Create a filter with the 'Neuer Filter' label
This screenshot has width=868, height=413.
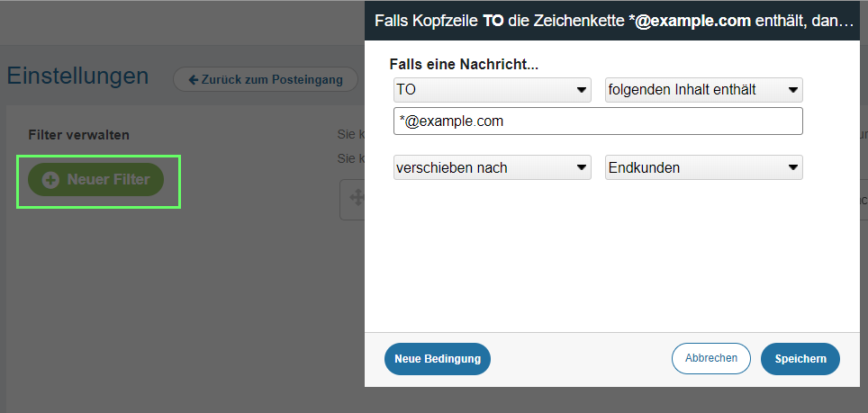point(108,180)
